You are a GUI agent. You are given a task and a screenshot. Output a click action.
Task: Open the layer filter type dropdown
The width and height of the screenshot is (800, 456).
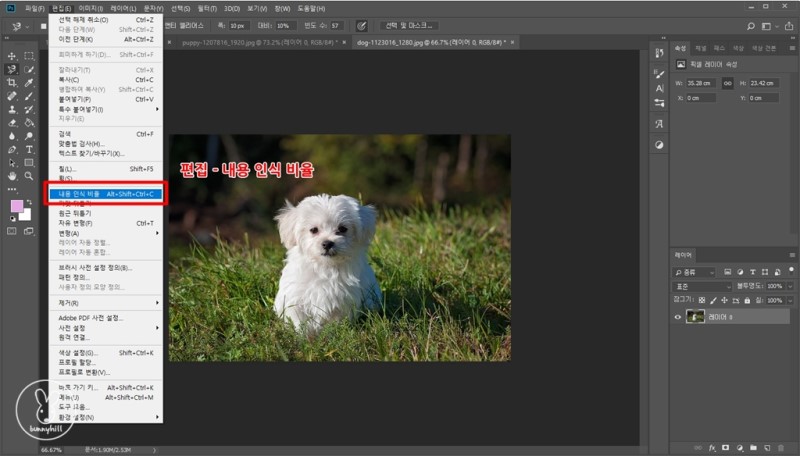(695, 271)
